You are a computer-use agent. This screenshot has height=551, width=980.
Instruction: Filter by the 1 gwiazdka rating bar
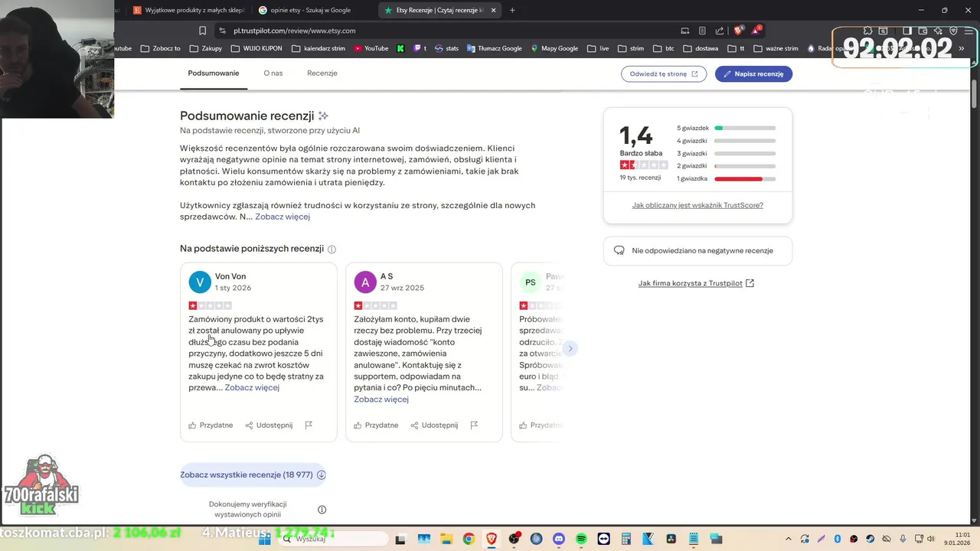(x=726, y=178)
